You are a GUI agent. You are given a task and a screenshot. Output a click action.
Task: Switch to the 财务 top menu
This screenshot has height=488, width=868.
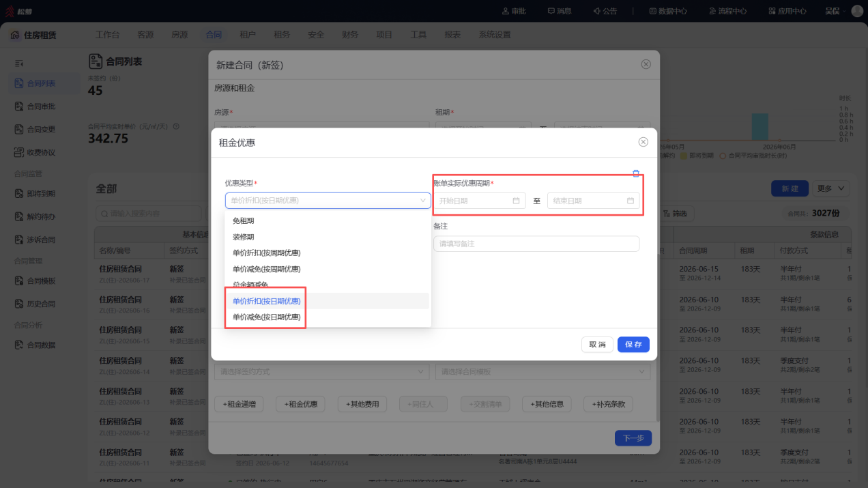point(350,35)
